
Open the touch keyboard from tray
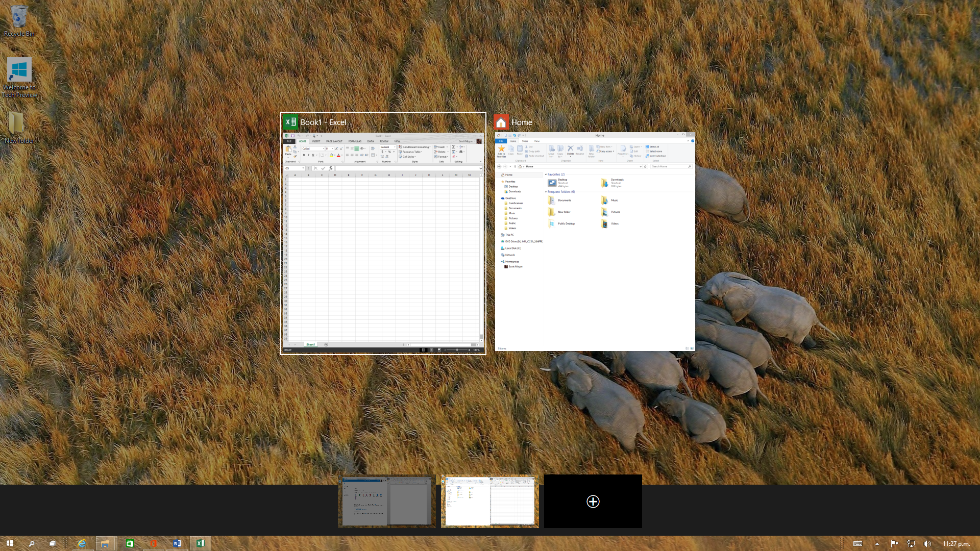pyautogui.click(x=857, y=543)
